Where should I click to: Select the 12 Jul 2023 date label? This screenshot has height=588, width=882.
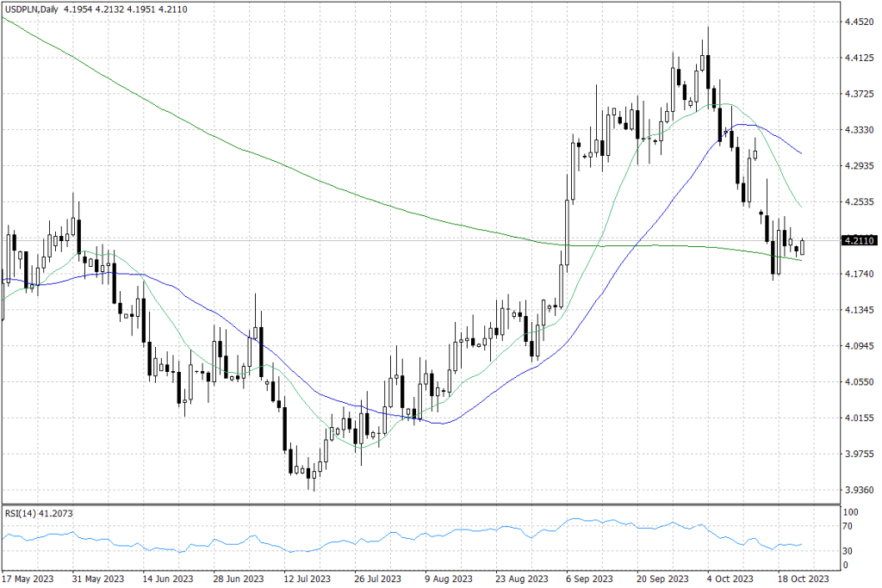pos(307,579)
